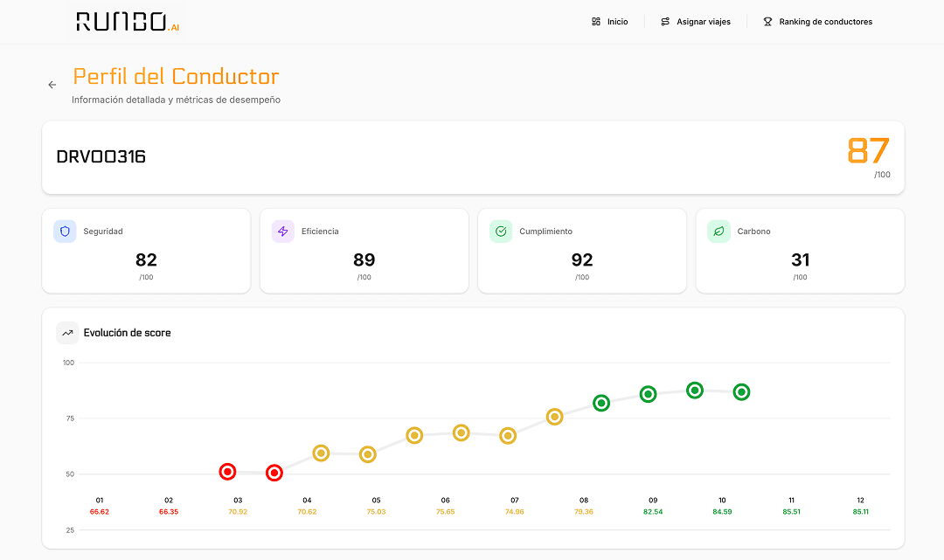Image resolution: width=944 pixels, height=560 pixels.
Task: Click the month 07 value 74.96
Action: click(x=515, y=512)
